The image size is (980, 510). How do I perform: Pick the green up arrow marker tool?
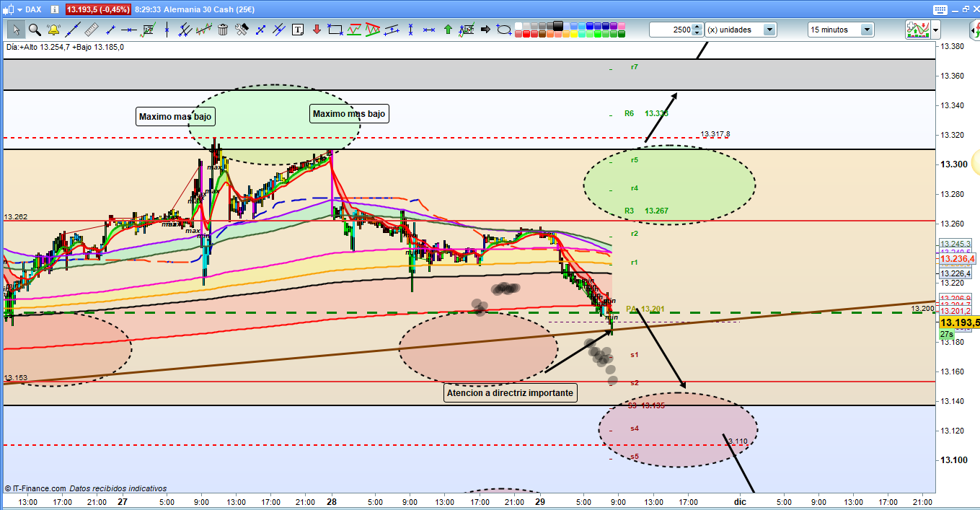point(448,30)
